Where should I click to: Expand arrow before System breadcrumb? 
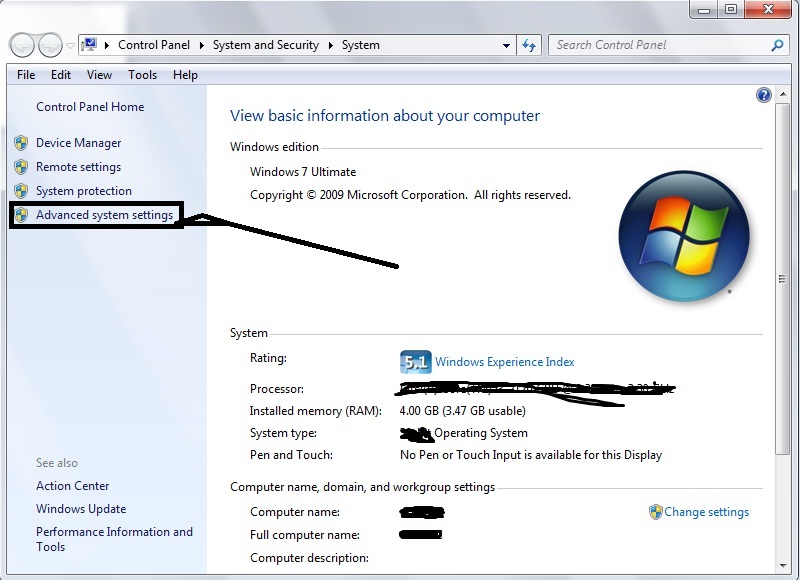coord(331,45)
